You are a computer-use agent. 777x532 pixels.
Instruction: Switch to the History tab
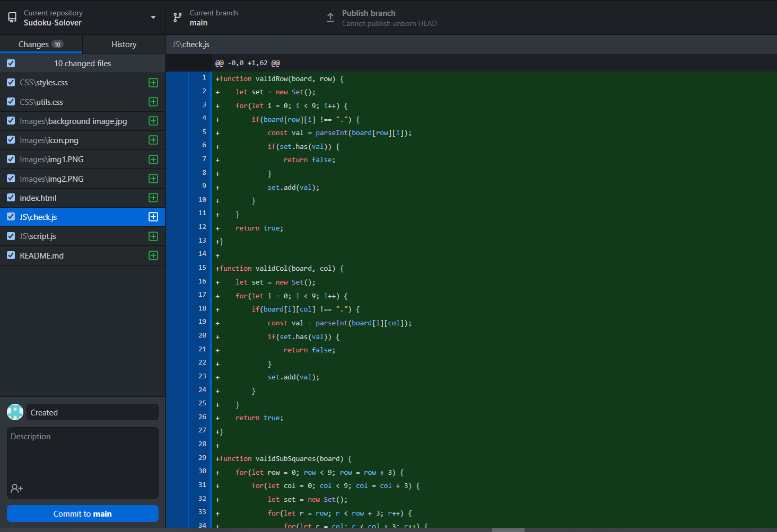[x=124, y=45]
